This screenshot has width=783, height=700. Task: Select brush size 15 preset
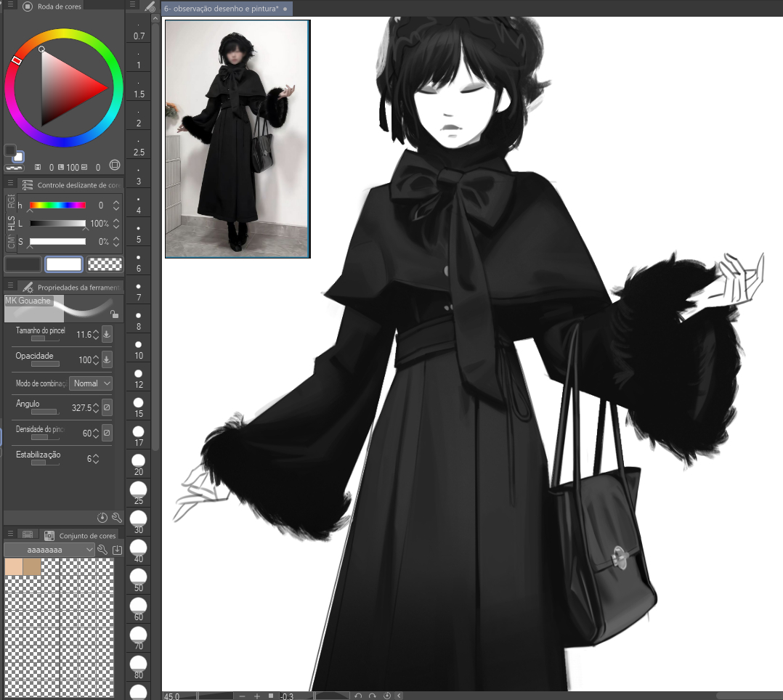(x=138, y=404)
